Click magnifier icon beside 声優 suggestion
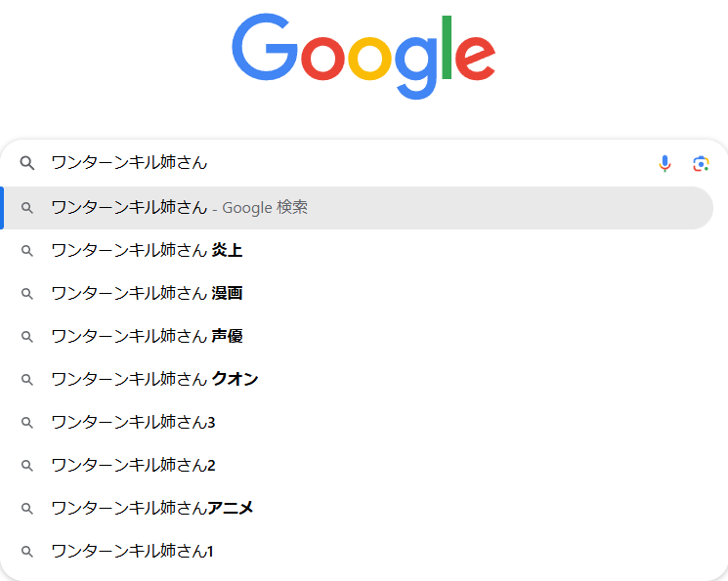This screenshot has width=728, height=581. pos(27,337)
